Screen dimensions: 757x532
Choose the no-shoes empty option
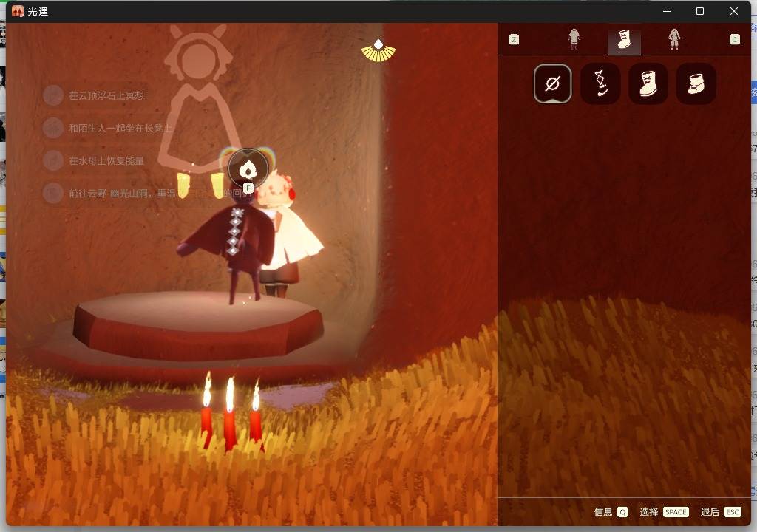tap(553, 84)
